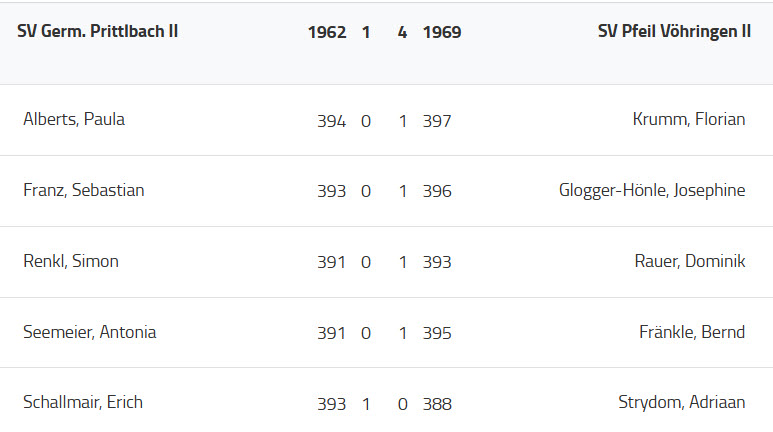773x432 pixels.
Task: Click the Vöhringen team total 1969
Action: [442, 32]
